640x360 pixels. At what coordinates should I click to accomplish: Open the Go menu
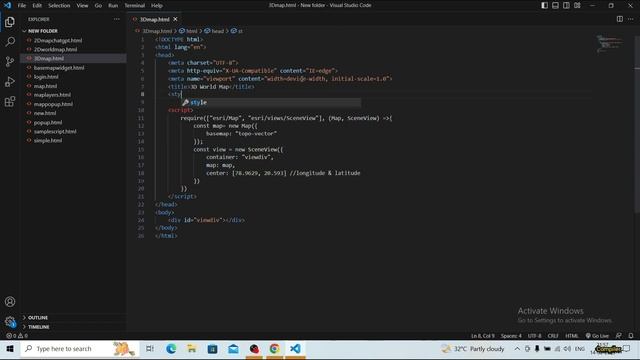point(98,5)
